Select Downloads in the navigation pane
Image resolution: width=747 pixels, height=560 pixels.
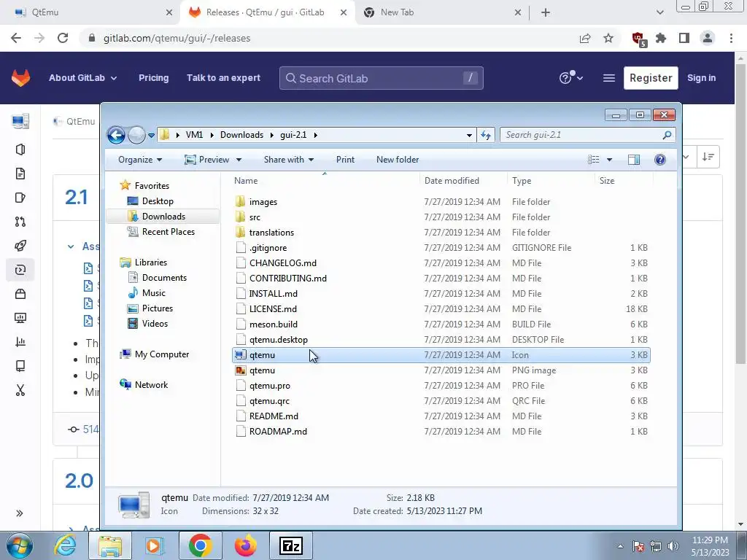click(163, 216)
